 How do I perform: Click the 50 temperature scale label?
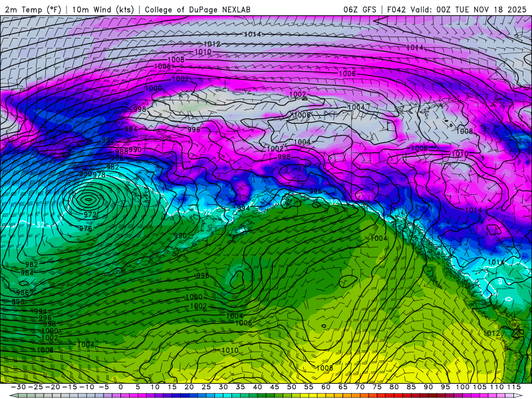click(291, 387)
